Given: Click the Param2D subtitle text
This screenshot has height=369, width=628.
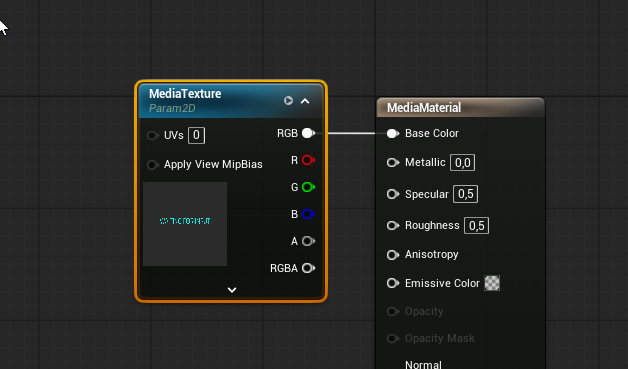Looking at the screenshot, I should [x=172, y=108].
